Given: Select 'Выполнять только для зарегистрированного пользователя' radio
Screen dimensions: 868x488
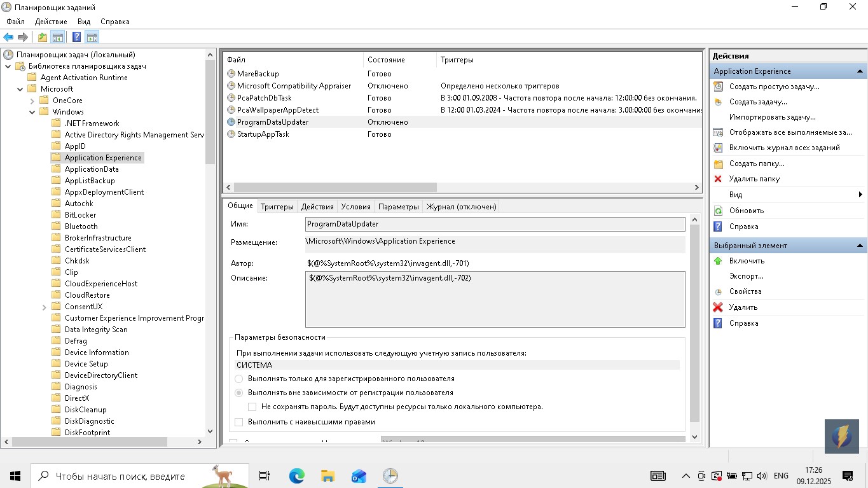Looking at the screenshot, I should click(x=239, y=379).
